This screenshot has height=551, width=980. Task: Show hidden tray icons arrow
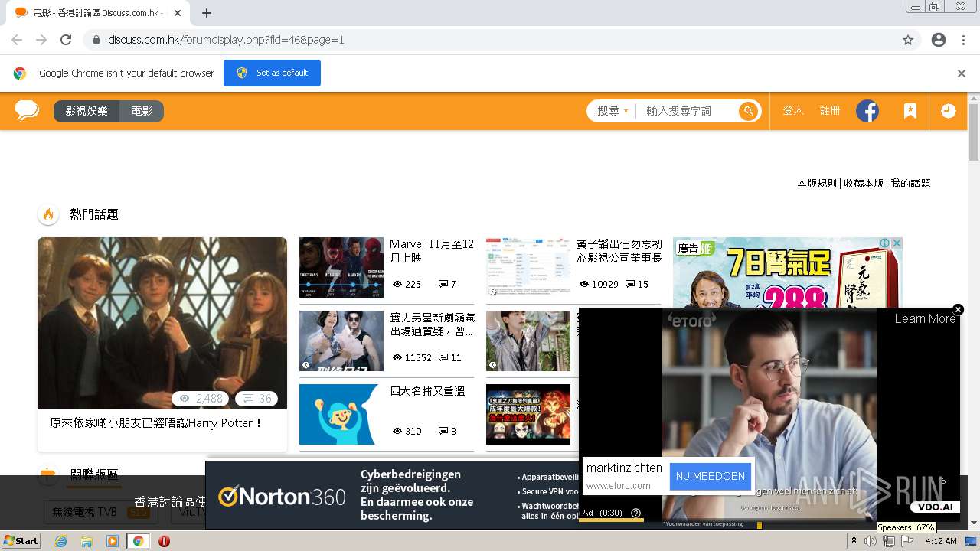(x=854, y=541)
